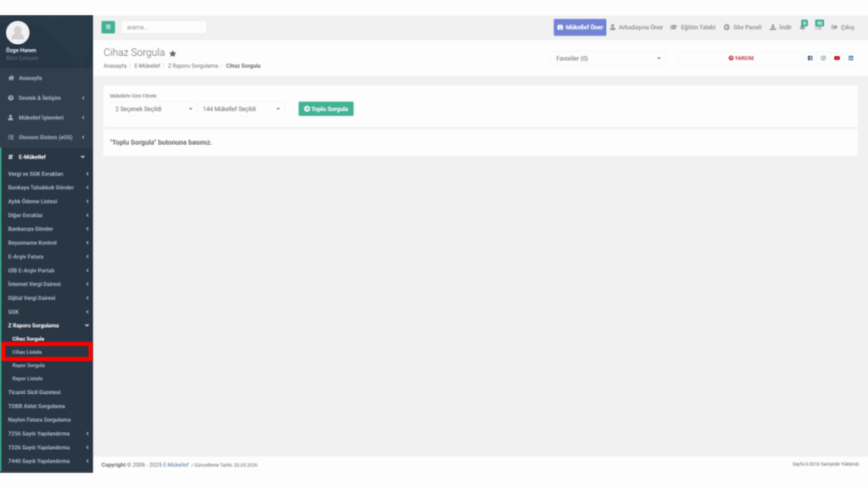
Task: Mark Cihaz Sorgula as favorite with star
Action: point(173,53)
